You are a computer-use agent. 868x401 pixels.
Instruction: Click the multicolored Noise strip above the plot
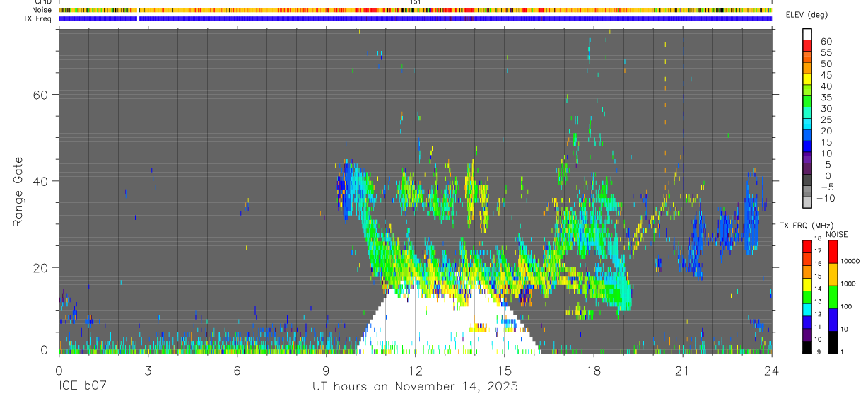tap(415, 10)
